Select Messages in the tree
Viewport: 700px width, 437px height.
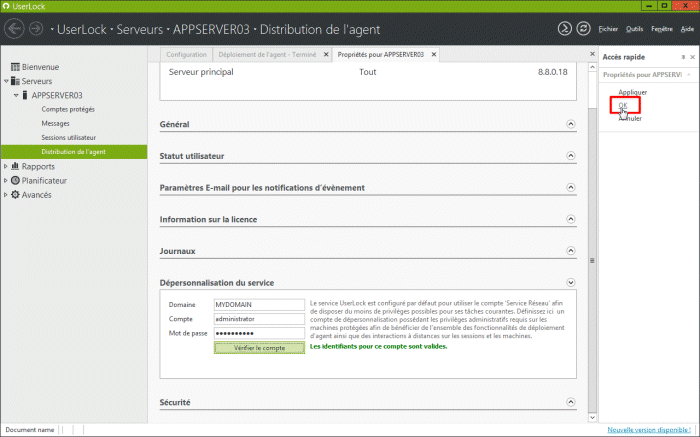55,123
